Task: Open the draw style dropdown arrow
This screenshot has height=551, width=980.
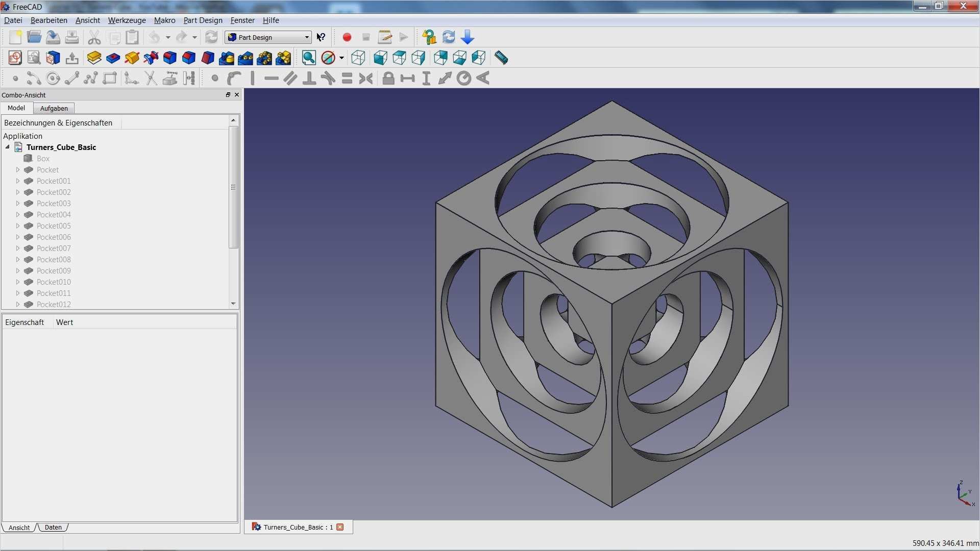Action: [341, 58]
